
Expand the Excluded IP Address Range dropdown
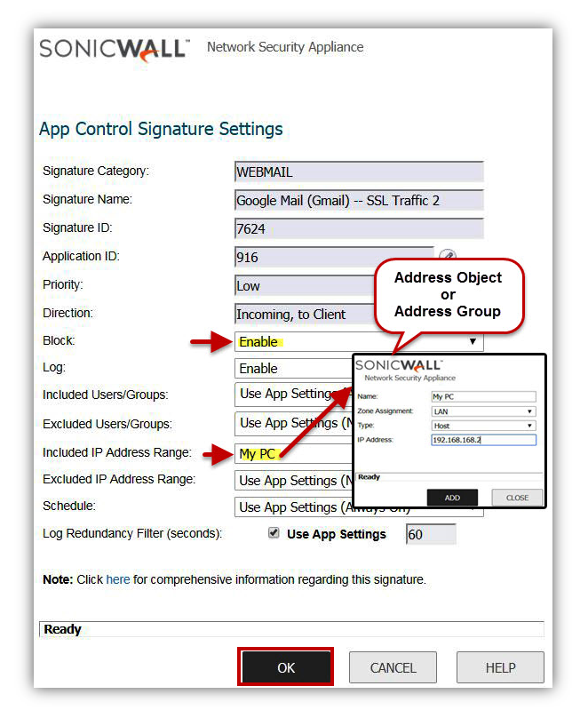293,481
